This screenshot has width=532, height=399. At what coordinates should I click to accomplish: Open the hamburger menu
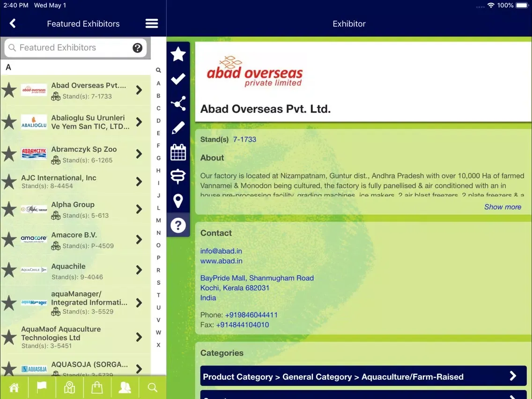[x=152, y=23]
